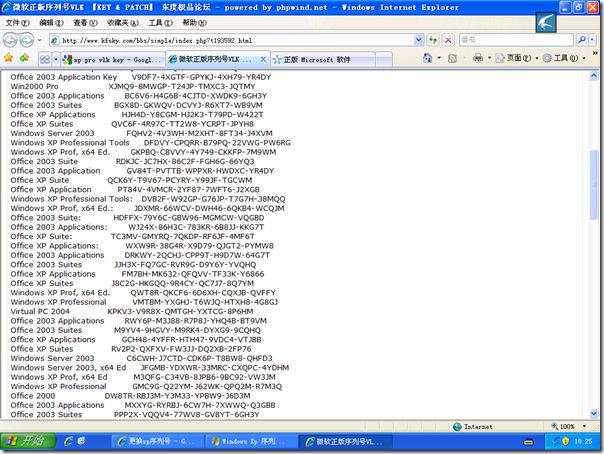
Task: Click the bird logo icon at top right
Action: [545, 23]
